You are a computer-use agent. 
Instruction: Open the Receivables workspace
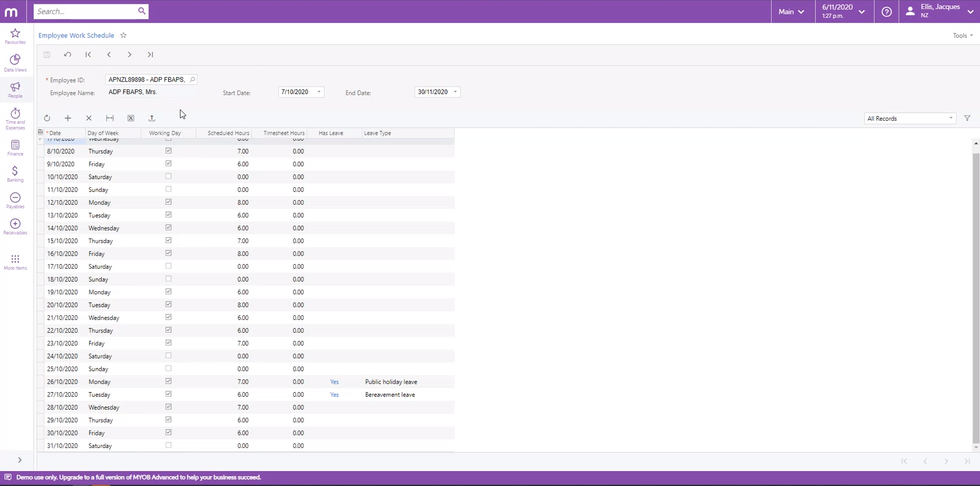click(15, 227)
